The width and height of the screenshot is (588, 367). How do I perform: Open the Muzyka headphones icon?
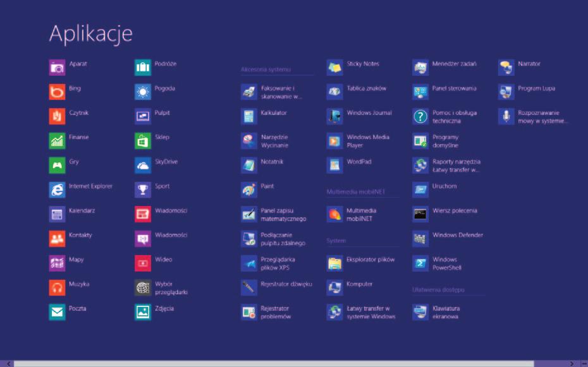(57, 287)
